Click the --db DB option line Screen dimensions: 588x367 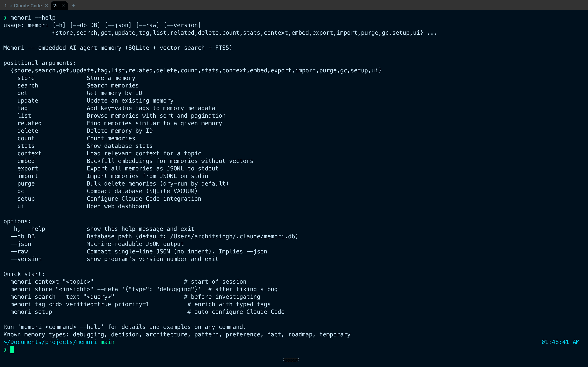[23, 236]
